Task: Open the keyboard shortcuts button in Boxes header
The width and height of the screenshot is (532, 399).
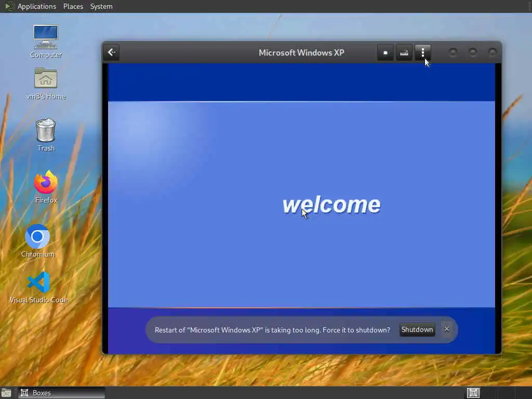Action: 404,52
